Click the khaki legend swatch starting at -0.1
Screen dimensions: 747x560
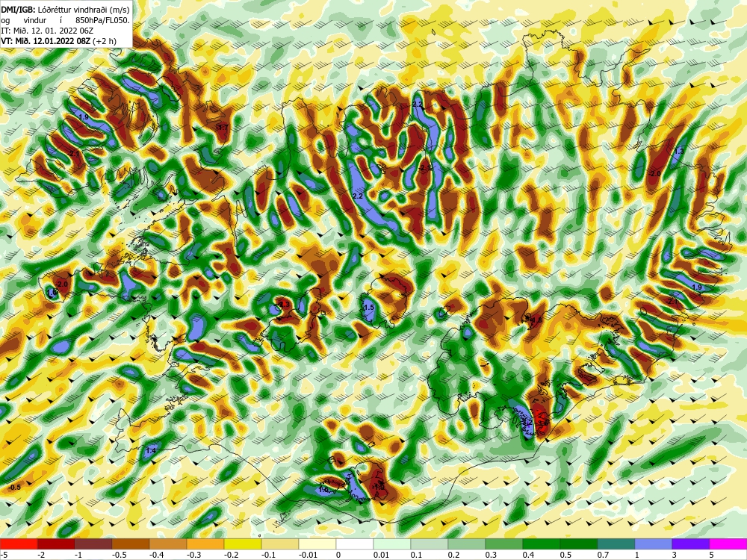coord(280,544)
